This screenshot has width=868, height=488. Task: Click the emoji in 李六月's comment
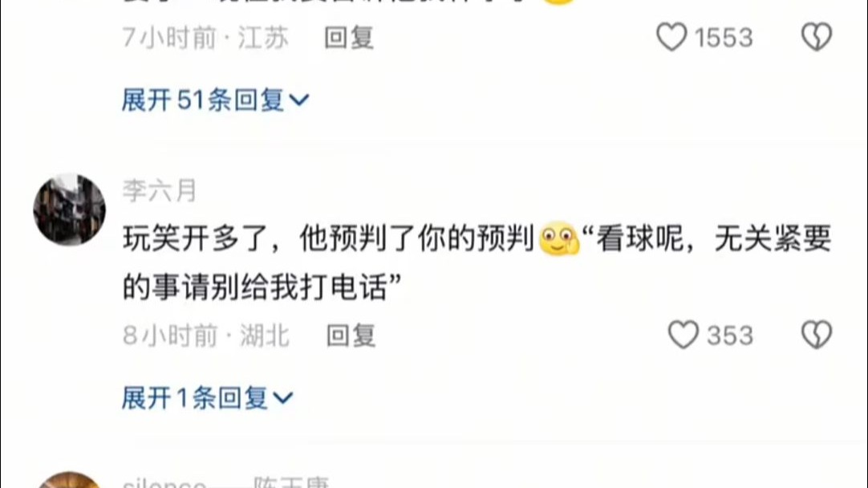[x=559, y=238]
